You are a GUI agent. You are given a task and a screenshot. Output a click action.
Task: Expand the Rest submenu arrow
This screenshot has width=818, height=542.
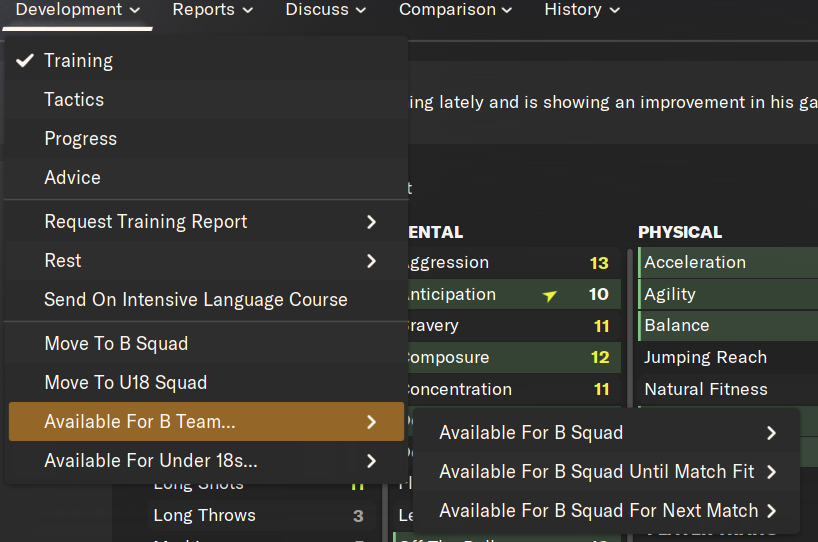point(371,261)
